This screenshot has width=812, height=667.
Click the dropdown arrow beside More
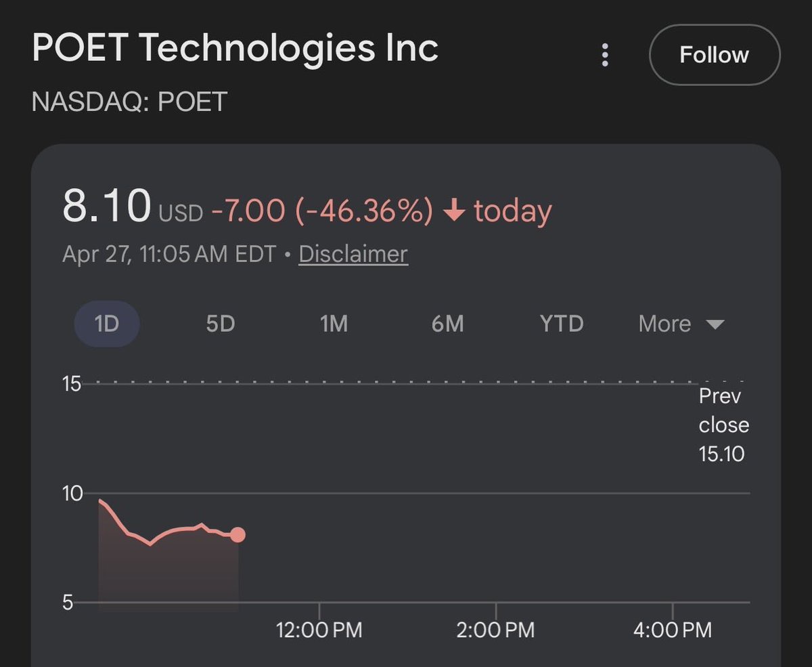tap(715, 324)
